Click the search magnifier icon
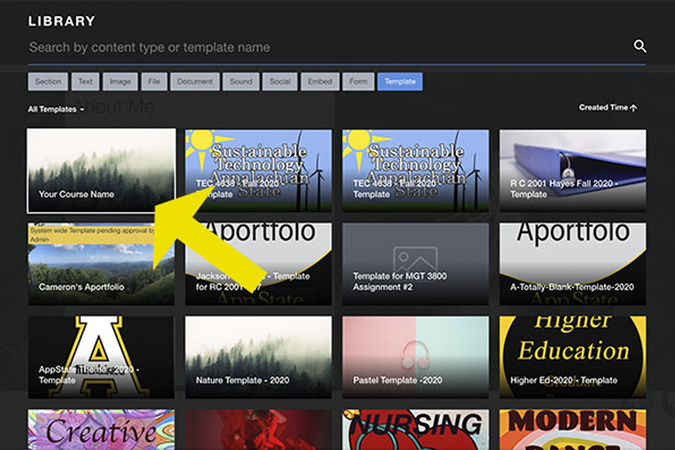This screenshot has height=450, width=675. [640, 46]
